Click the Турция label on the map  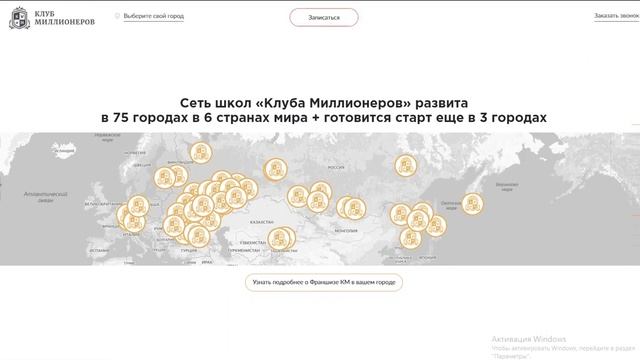coord(189,250)
